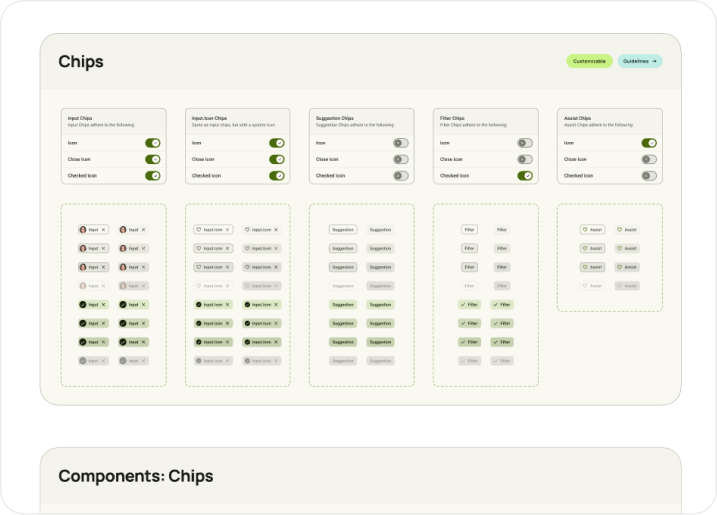Click the close X on the top-right Input Icon chip

pos(276,230)
